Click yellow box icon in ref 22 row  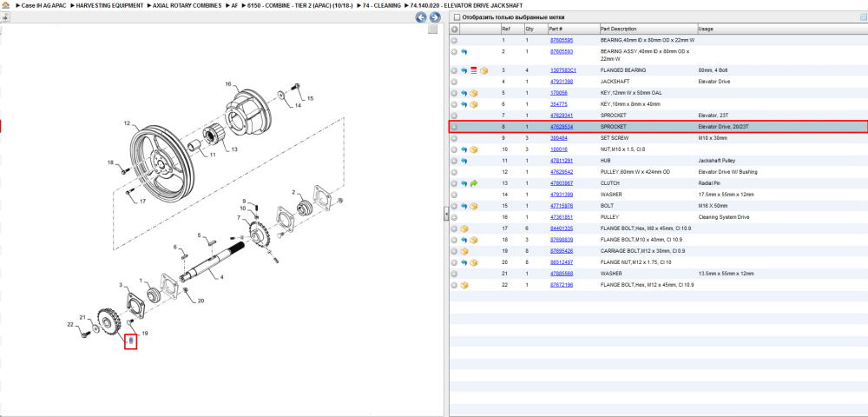point(464,285)
